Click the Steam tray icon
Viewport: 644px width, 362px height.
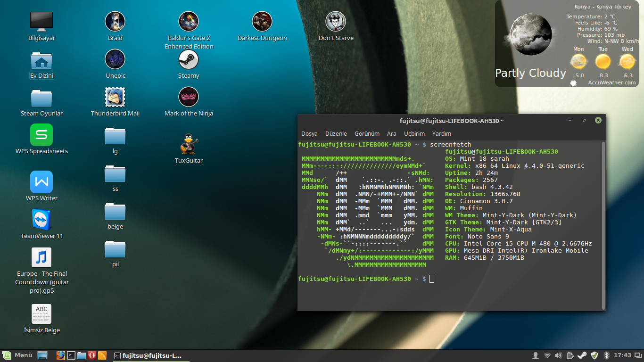(x=582, y=355)
